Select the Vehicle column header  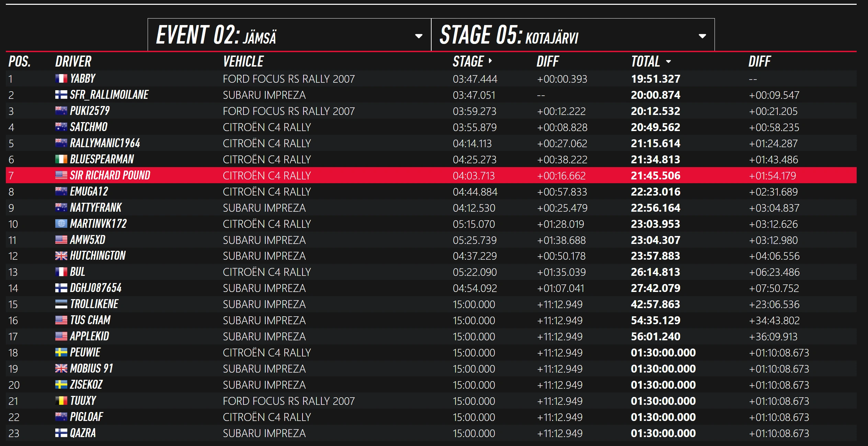pos(243,62)
